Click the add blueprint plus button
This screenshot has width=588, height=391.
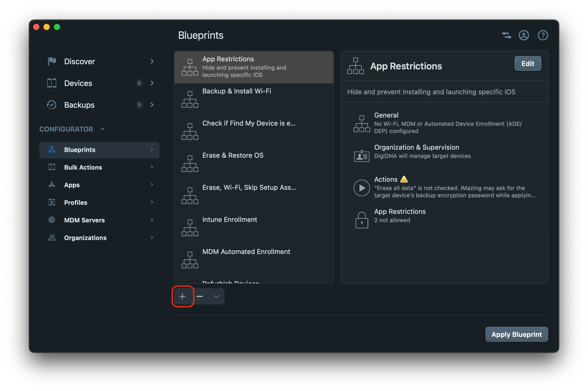pos(182,296)
